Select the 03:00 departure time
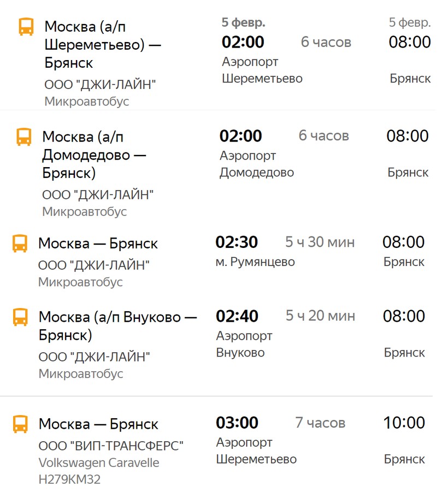The height and width of the screenshot is (504, 448). (x=237, y=423)
